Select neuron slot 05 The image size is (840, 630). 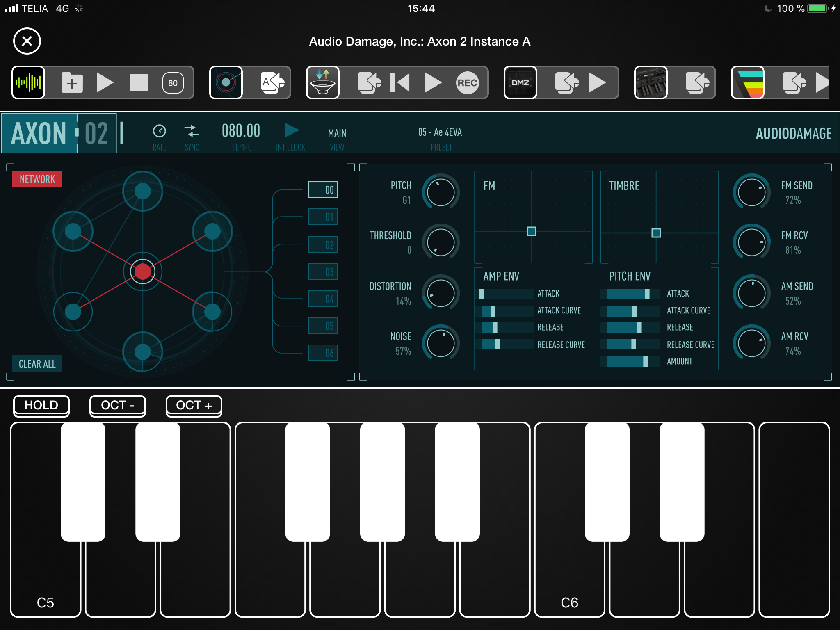pyautogui.click(x=323, y=326)
